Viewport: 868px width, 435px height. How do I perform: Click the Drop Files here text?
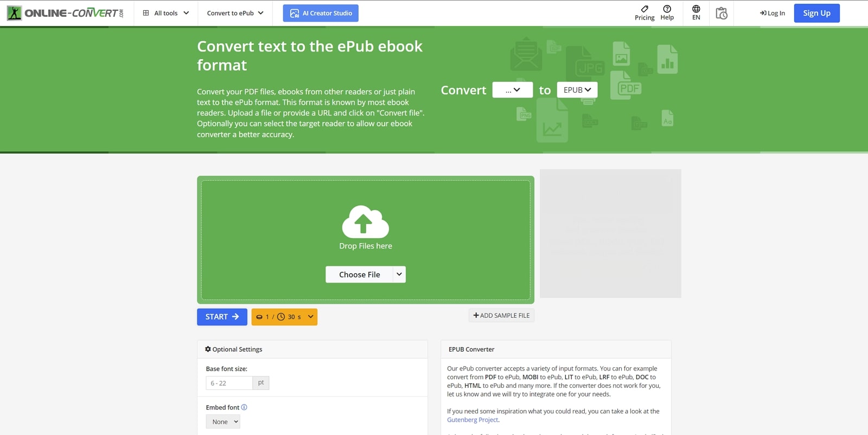point(366,246)
